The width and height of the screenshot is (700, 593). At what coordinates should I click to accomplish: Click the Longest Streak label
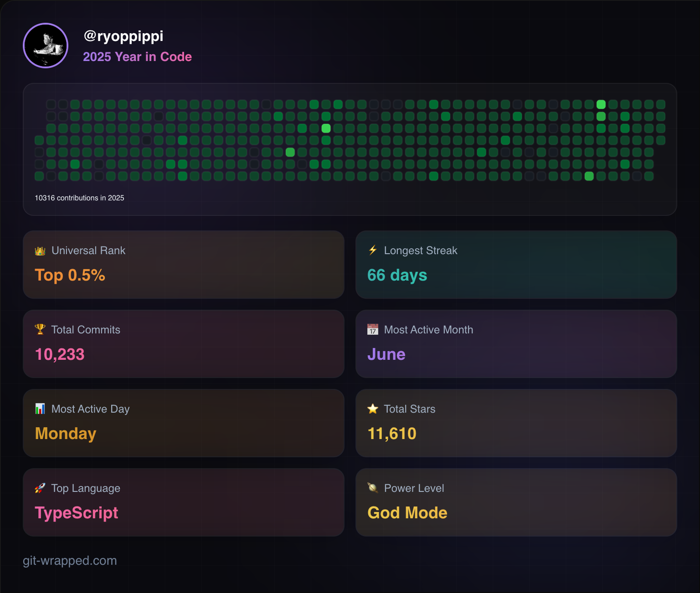tap(421, 250)
